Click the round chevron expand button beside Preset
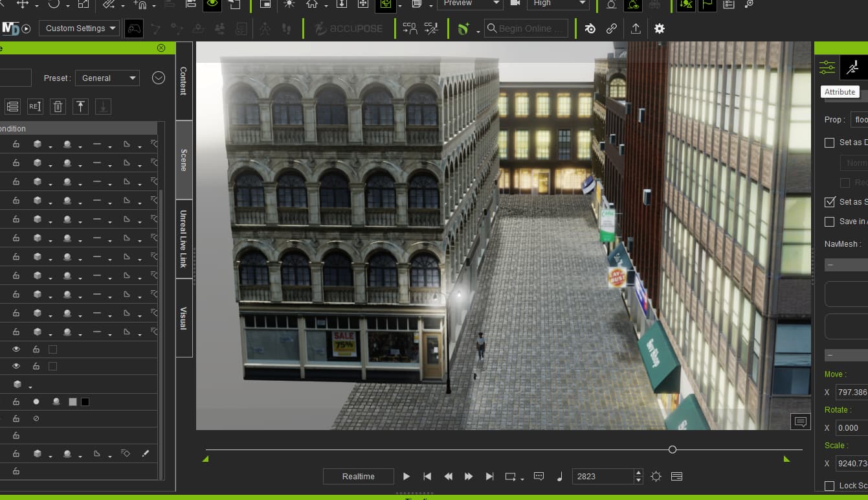 [159, 78]
